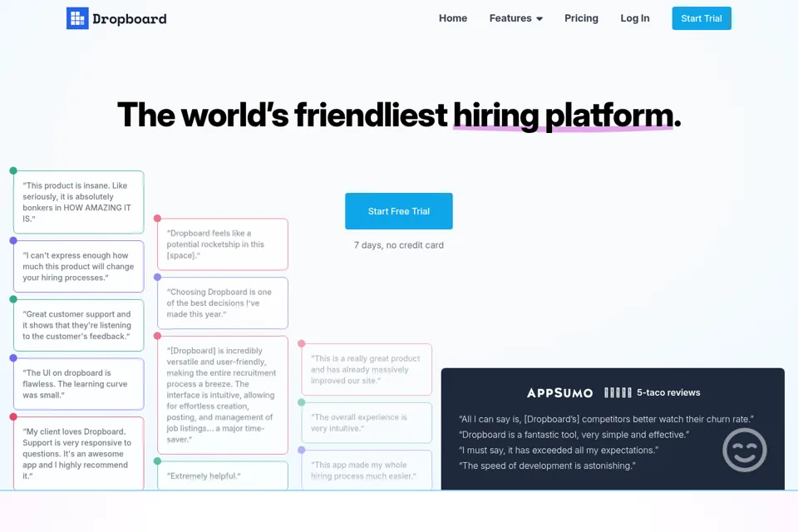798x532 pixels.
Task: Click the Log In link
Action: [634, 18]
